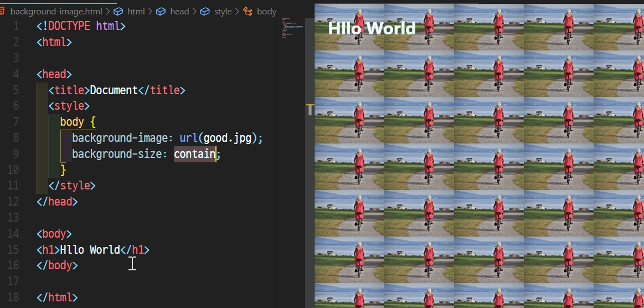This screenshot has height=308, width=644.
Task: Click the body selector on line 7
Action: coord(72,122)
